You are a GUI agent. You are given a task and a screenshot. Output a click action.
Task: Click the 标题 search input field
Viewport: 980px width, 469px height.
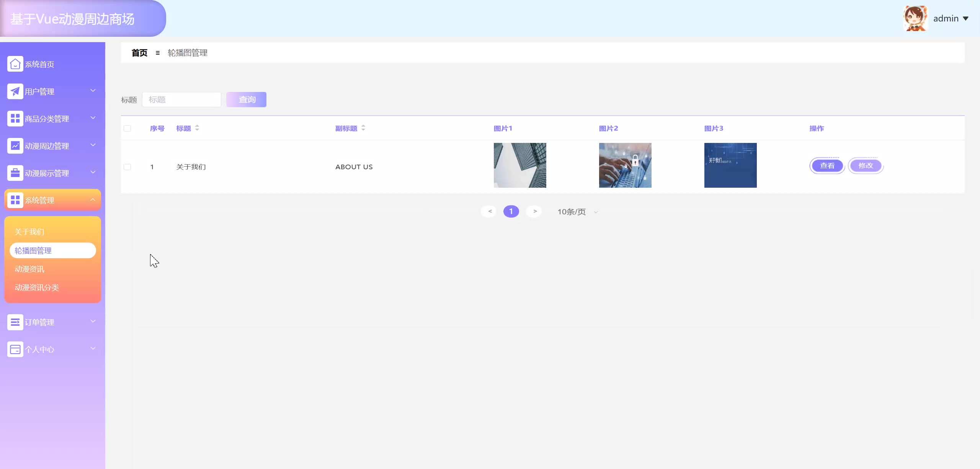pos(181,100)
